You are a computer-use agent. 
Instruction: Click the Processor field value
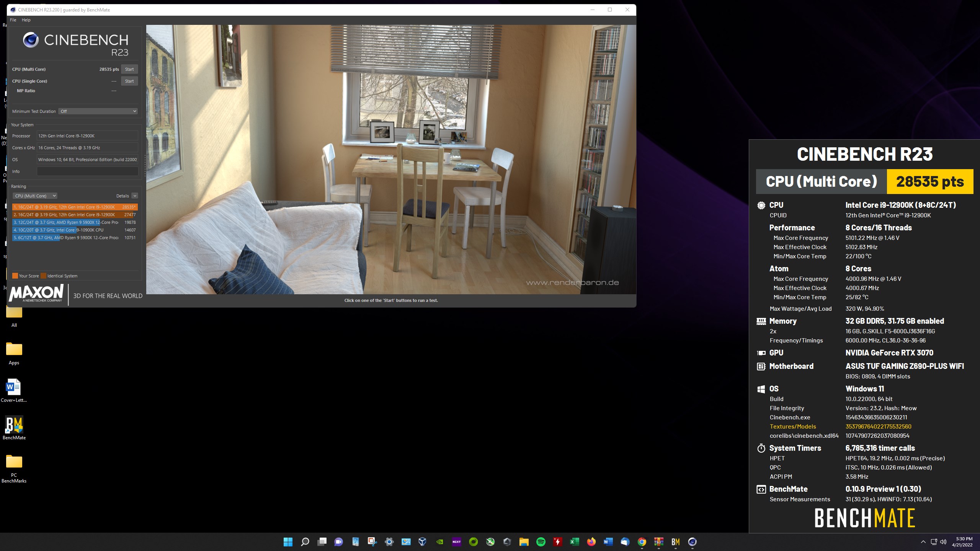pos(88,136)
